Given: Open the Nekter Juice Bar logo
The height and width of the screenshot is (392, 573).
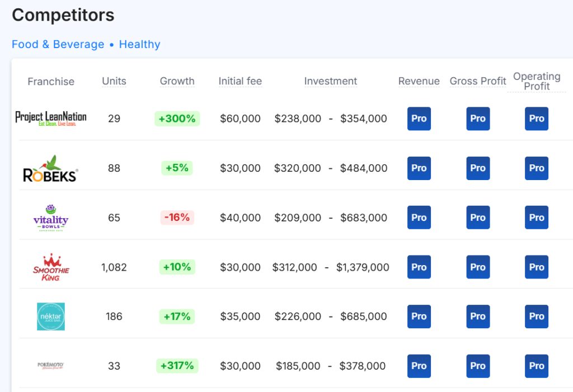Looking at the screenshot, I should coord(51,317).
